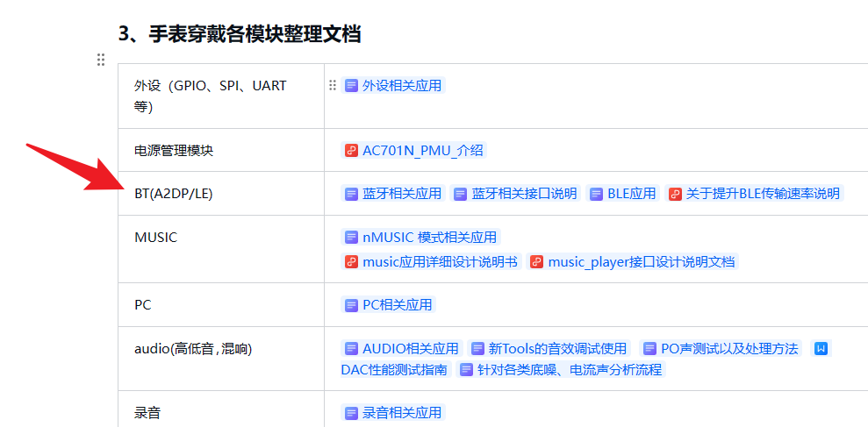Viewport: 868px width, 427px height.
Task: Open PO声测试以及处理方法 document
Action: (729, 348)
